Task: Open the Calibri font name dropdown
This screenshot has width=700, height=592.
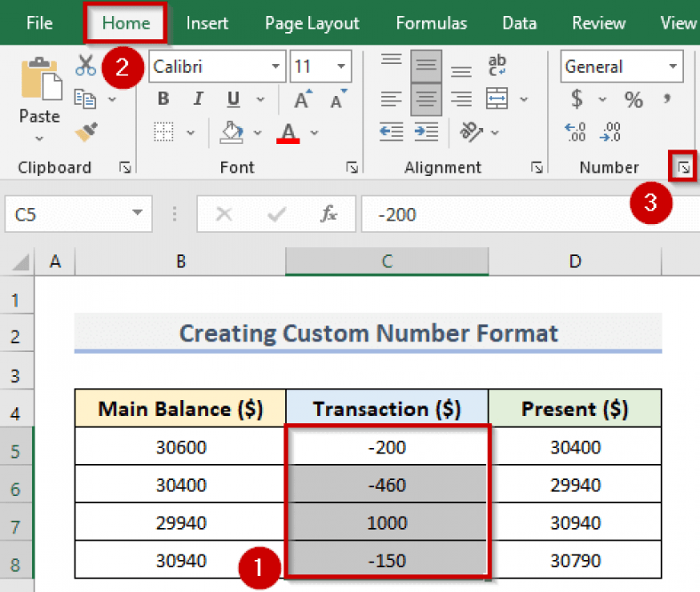Action: coord(276,66)
